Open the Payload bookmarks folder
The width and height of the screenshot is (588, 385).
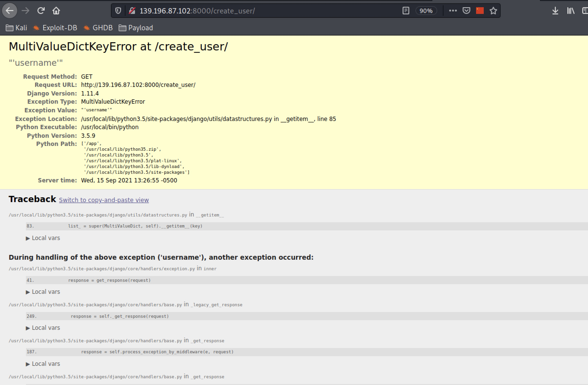pos(136,28)
